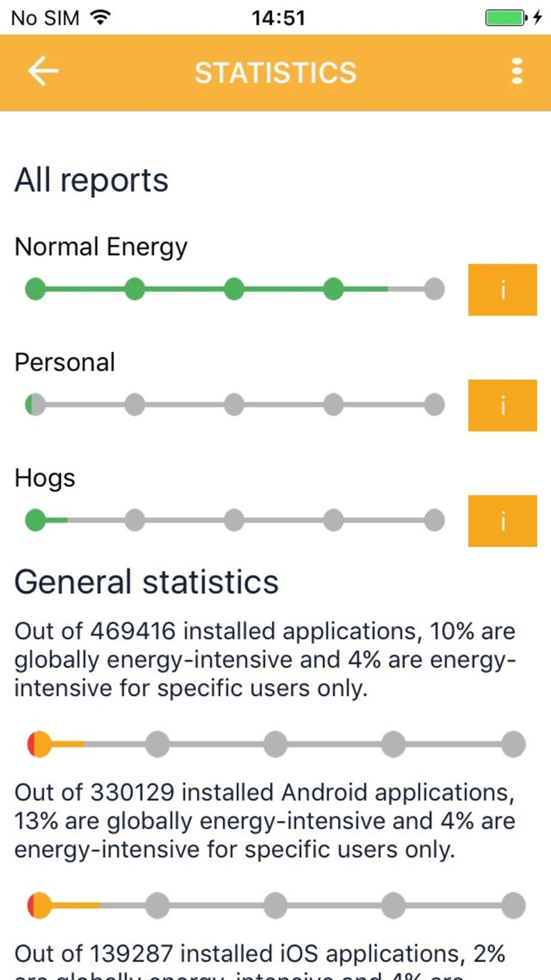The width and height of the screenshot is (551, 980).
Task: Click the Hogs progress bar
Action: pyautogui.click(x=235, y=520)
